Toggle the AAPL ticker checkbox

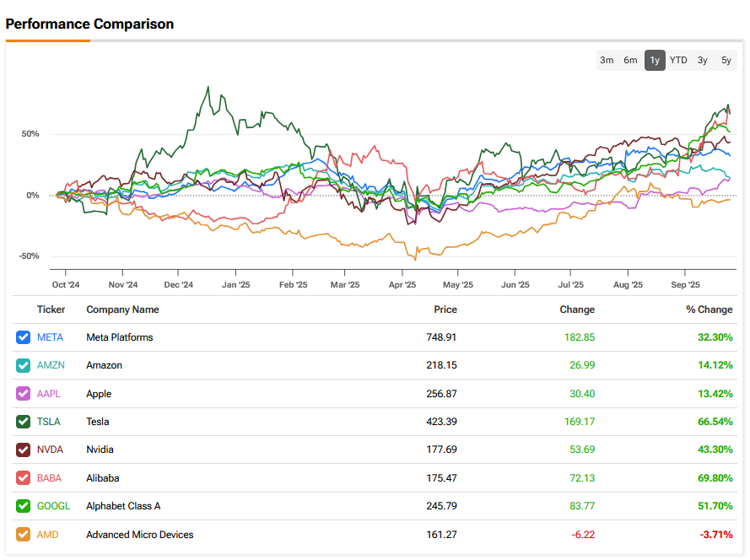(23, 394)
